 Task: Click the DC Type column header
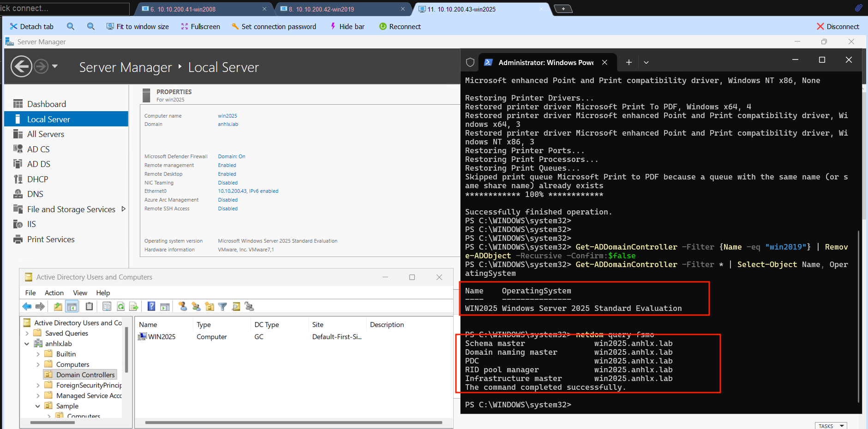click(278, 325)
